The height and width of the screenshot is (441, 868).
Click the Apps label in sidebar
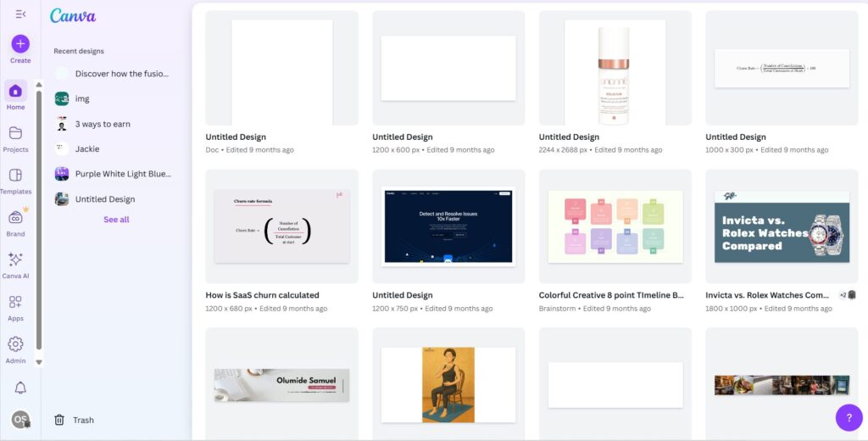(x=15, y=319)
